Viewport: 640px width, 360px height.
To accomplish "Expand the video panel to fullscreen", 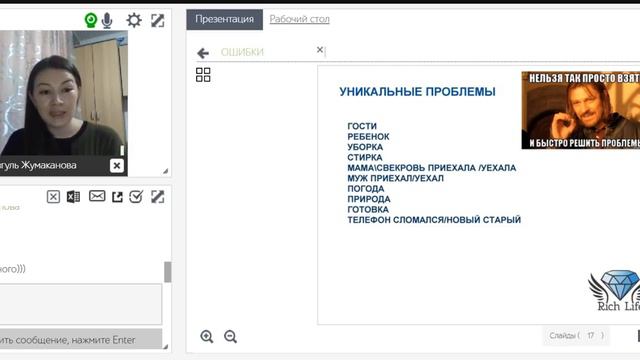I will coord(158,20).
